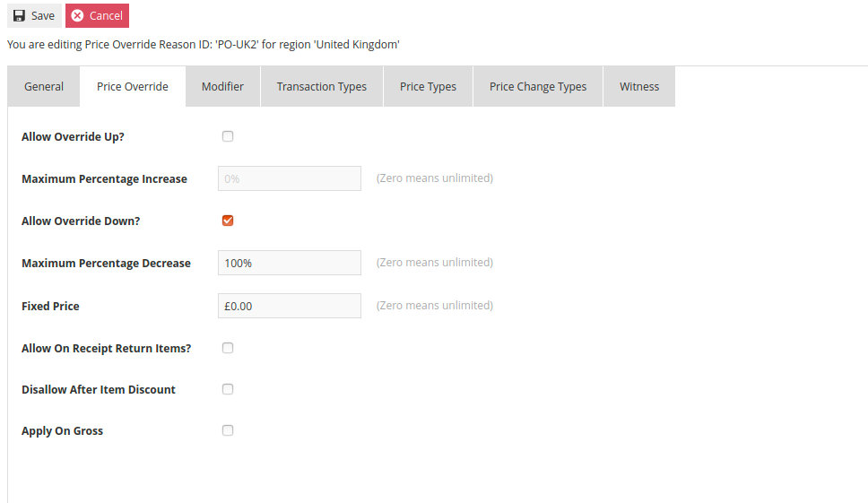Select the Price Override tab
The image size is (868, 503).
pyautogui.click(x=133, y=86)
